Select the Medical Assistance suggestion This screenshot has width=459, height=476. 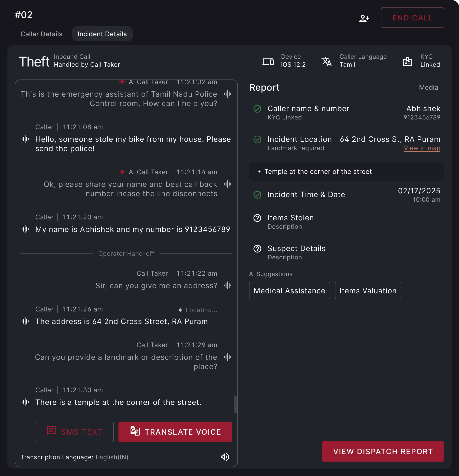pyautogui.click(x=289, y=291)
